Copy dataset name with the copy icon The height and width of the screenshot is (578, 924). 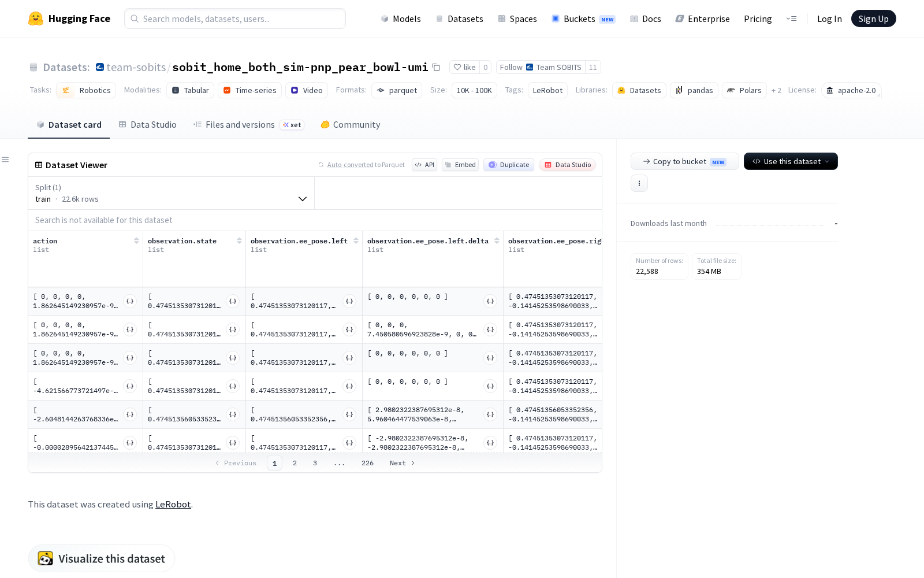437,67
